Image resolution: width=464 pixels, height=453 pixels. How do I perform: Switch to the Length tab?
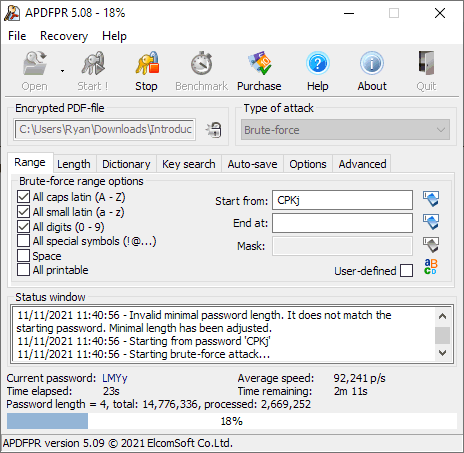point(74,164)
